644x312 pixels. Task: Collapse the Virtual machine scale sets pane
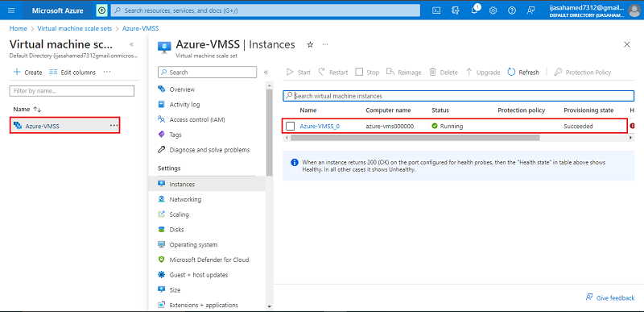tap(131, 44)
